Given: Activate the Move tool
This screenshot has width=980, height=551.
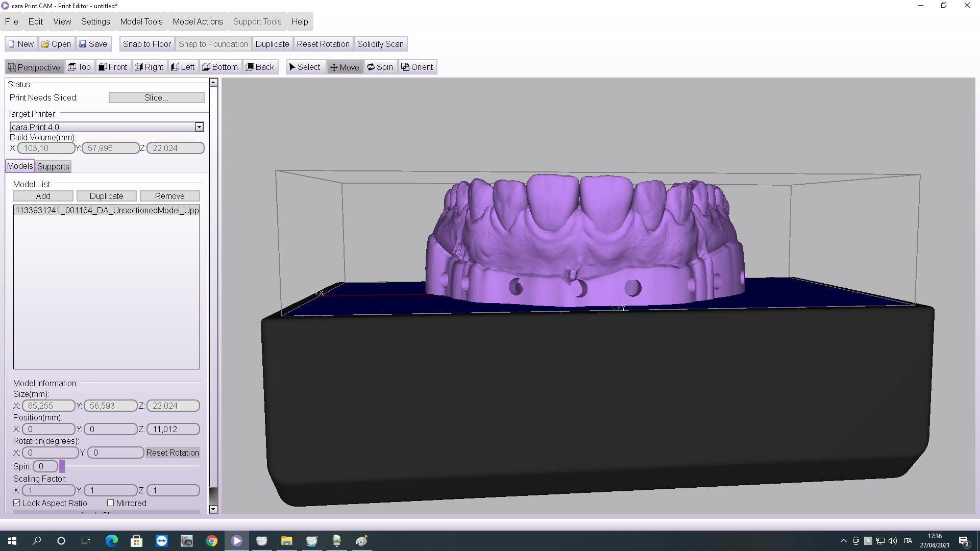Looking at the screenshot, I should 345,67.
